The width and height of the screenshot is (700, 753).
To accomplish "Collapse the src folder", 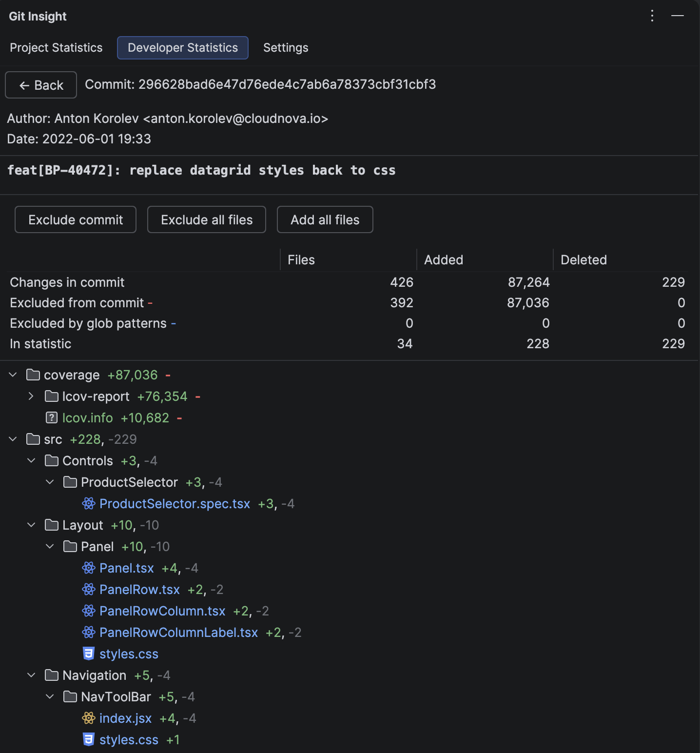I will pos(13,439).
